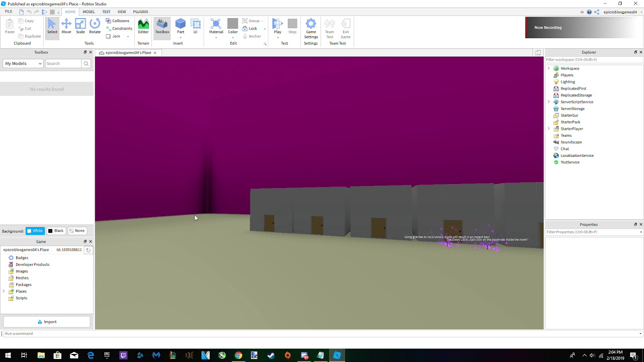Click the Cut button
644x362 pixels.
coord(25,29)
